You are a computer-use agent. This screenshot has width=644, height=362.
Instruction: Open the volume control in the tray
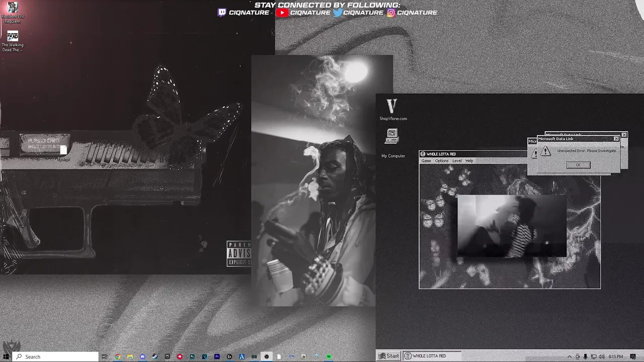pos(602,356)
